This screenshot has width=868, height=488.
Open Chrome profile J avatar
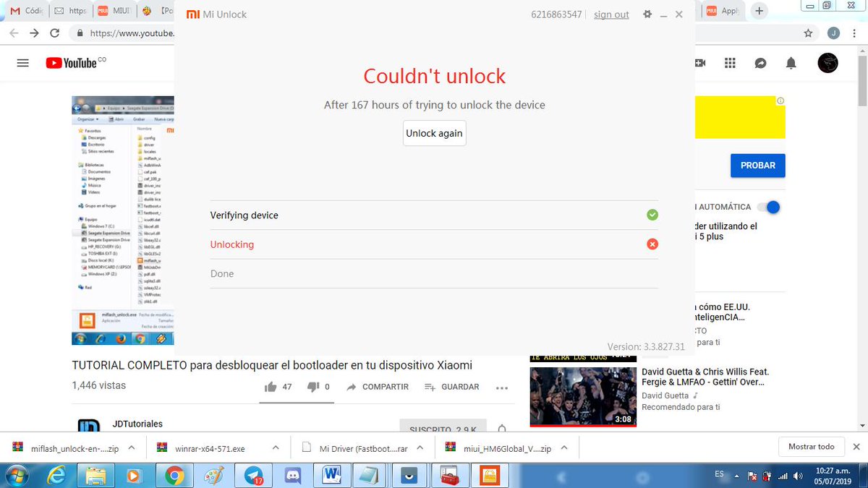click(833, 33)
